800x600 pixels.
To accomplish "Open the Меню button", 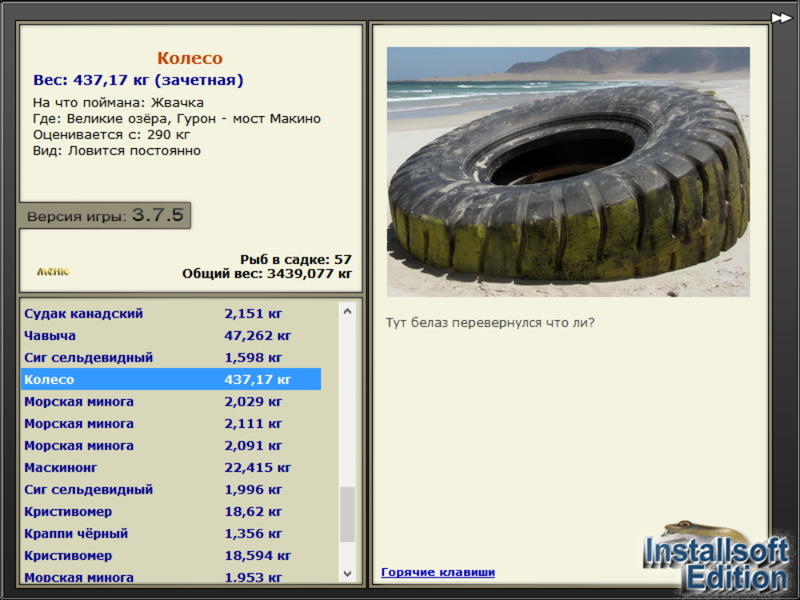I will coord(53,271).
